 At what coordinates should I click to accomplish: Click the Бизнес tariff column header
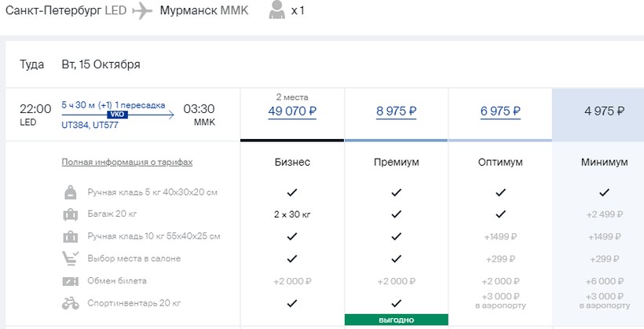[292, 163]
